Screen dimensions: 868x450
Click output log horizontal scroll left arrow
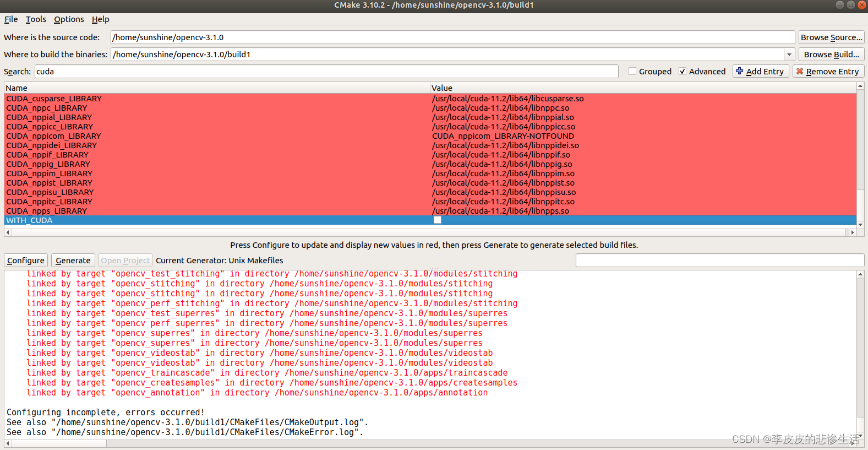[x=8, y=443]
